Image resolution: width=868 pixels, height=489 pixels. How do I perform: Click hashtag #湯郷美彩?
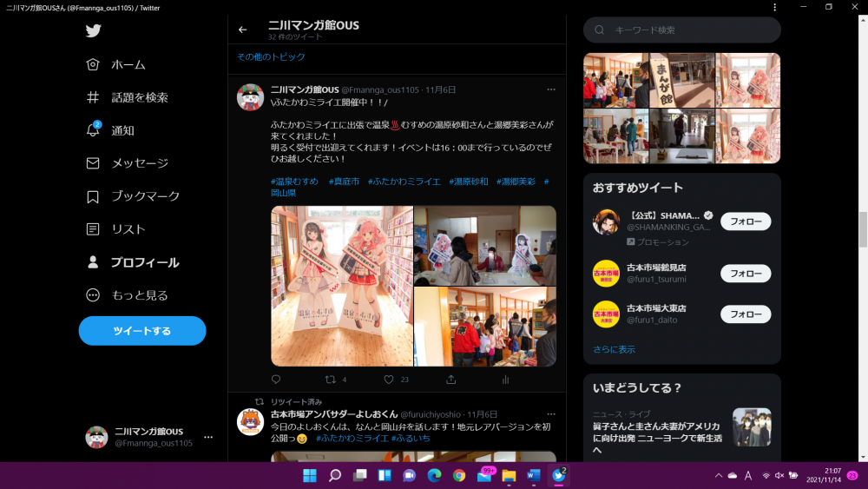(516, 181)
